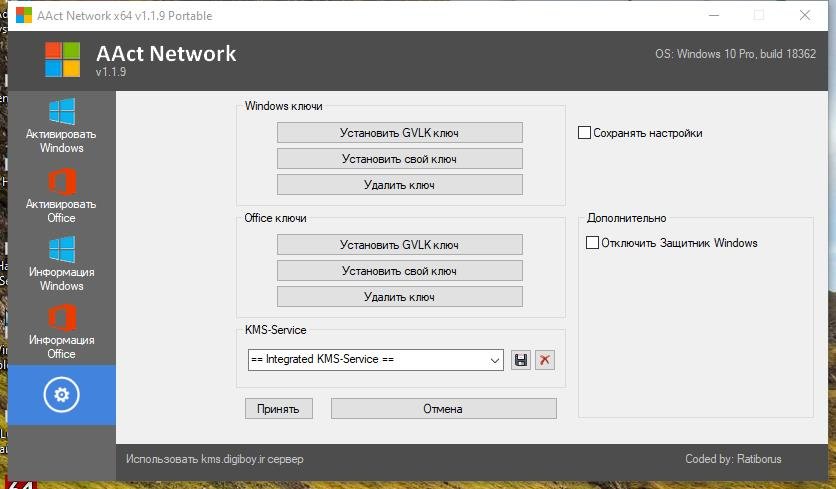The height and width of the screenshot is (489, 836).
Task: Select the settings gear icon in sidebar
Action: point(61,395)
